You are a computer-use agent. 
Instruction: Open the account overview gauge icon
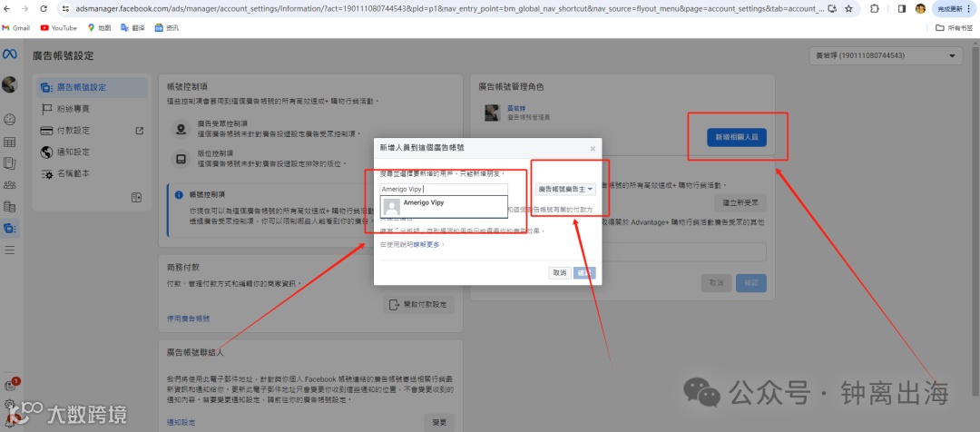9,120
